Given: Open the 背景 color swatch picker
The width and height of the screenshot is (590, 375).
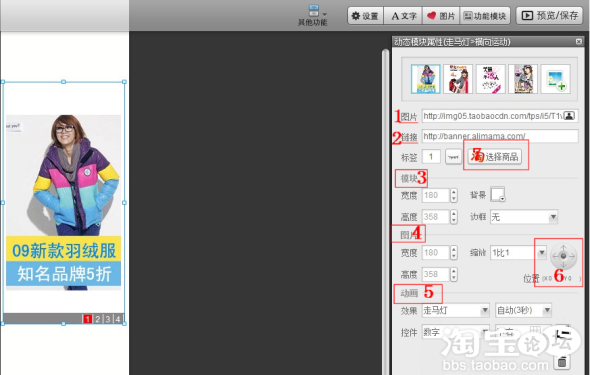Looking at the screenshot, I should point(498,194).
